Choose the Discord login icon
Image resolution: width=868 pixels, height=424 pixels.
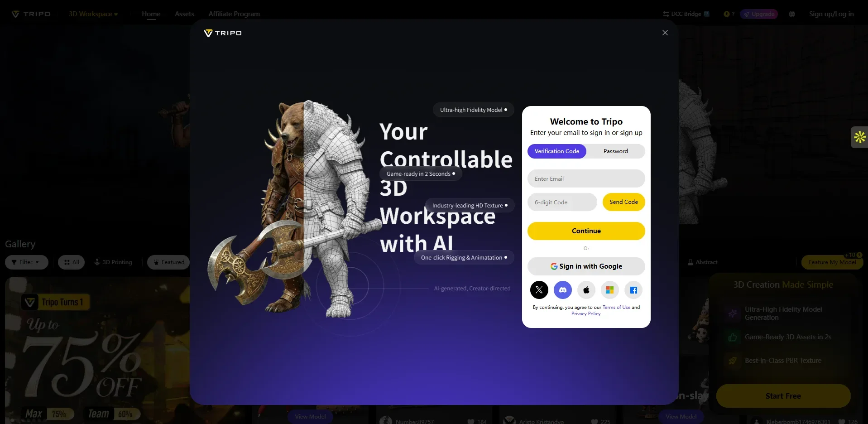(x=562, y=290)
